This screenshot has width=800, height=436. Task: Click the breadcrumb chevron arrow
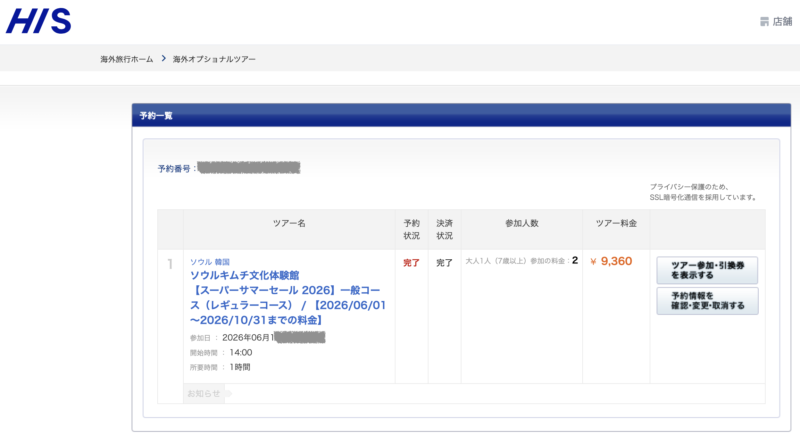[164, 59]
